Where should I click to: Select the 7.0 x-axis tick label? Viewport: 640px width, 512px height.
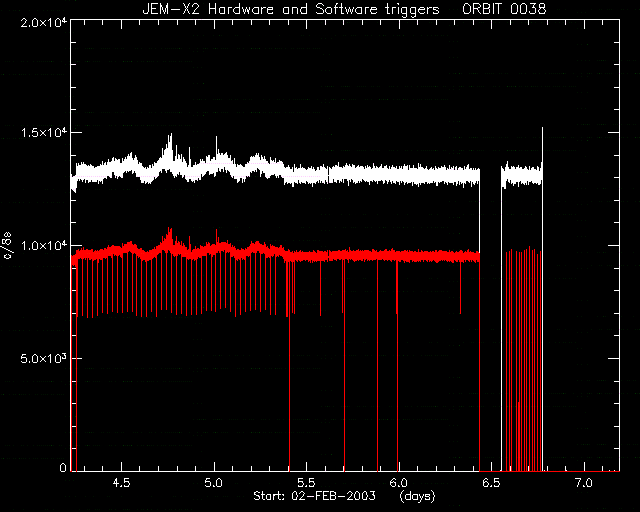pos(584,483)
